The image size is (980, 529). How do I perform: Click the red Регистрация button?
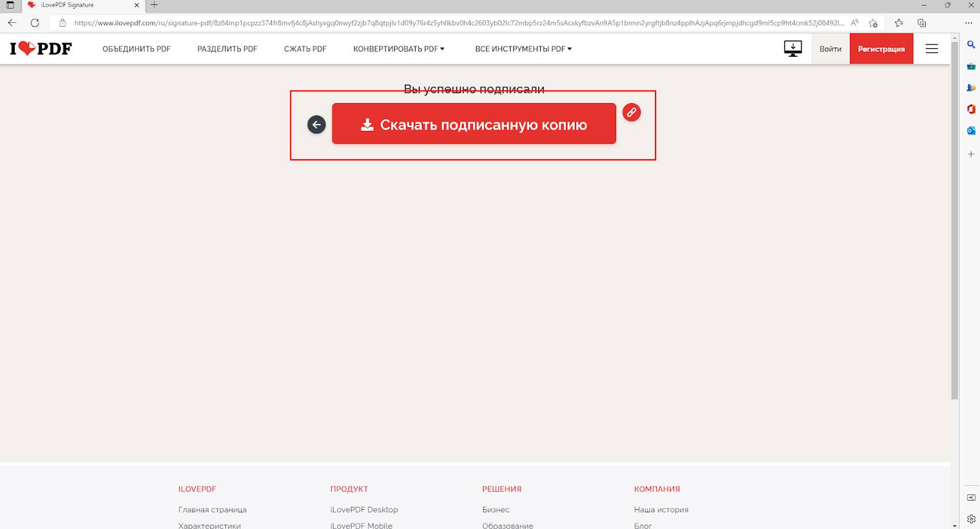tap(881, 49)
